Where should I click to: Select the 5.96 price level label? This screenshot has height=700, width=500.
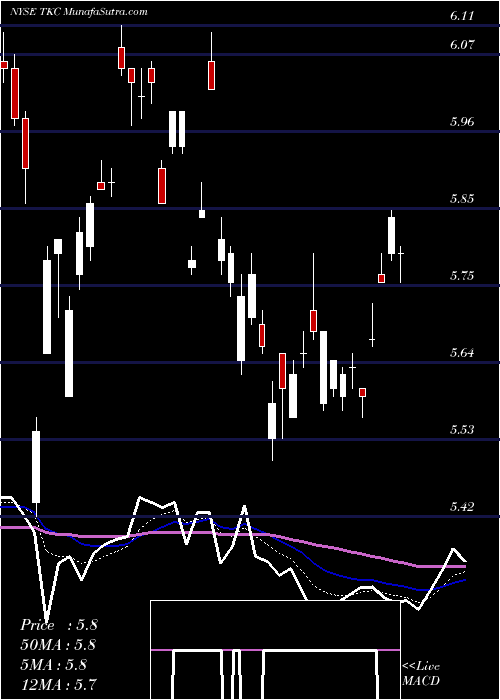coord(462,121)
